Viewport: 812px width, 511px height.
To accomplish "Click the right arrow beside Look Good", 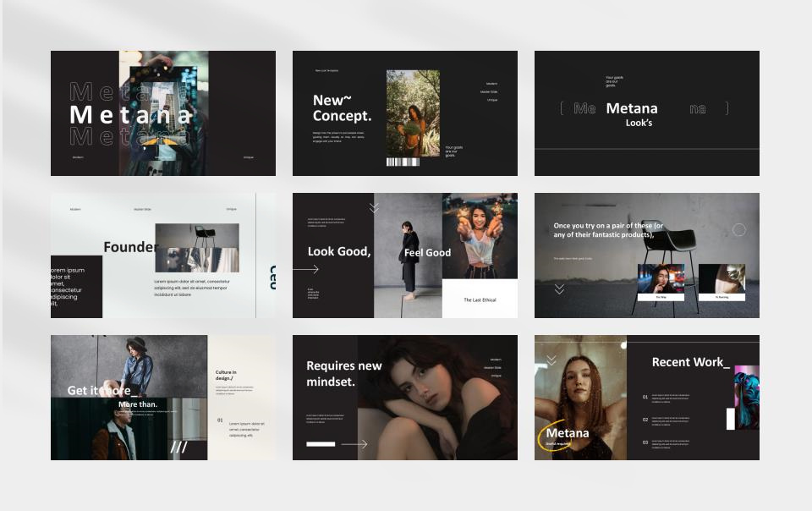I will pos(305,270).
